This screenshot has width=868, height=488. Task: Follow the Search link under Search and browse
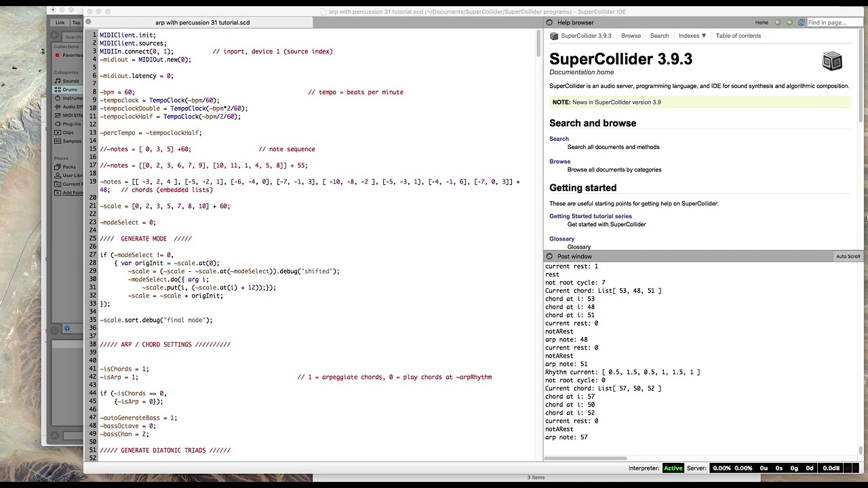click(559, 139)
